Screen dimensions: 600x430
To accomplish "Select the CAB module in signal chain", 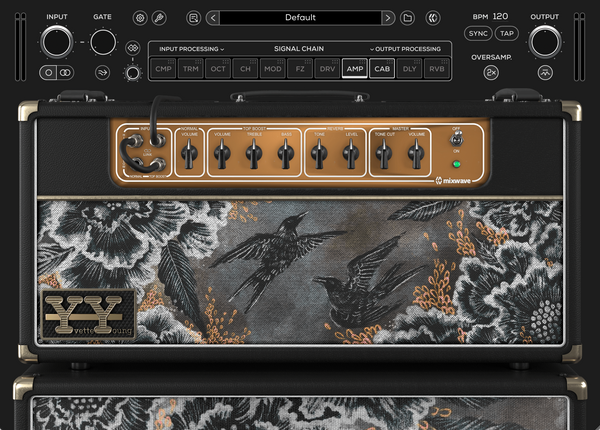I will tap(382, 69).
